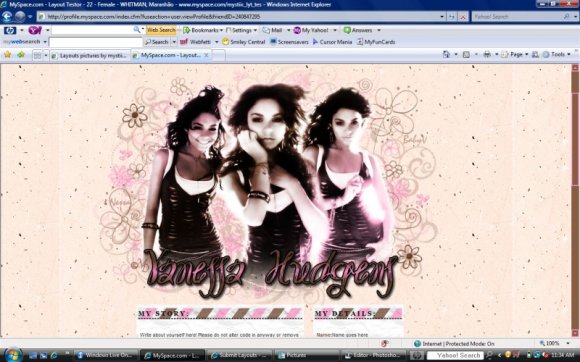This screenshot has width=580, height=362.
Task: Click the Windows Start orb
Action: tap(12, 355)
